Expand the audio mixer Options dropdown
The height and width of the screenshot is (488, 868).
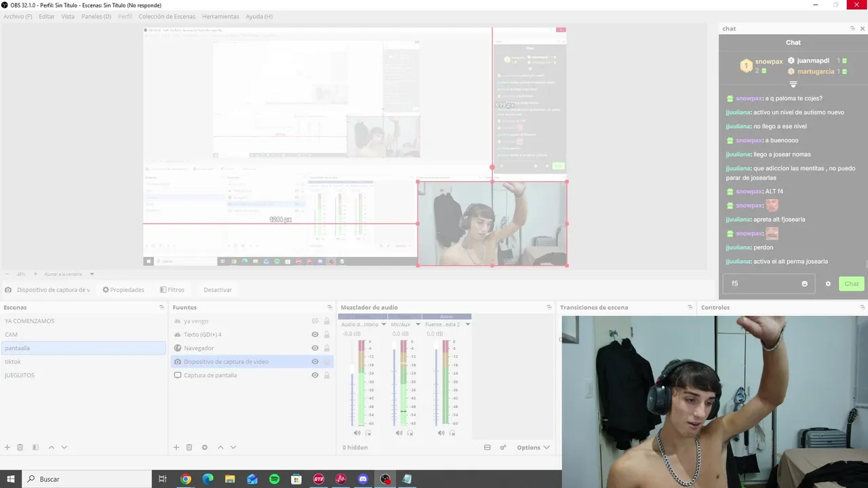(533, 447)
